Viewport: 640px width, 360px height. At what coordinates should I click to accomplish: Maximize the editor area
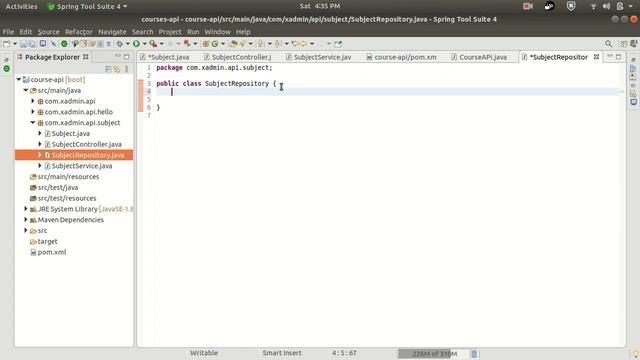619,57
